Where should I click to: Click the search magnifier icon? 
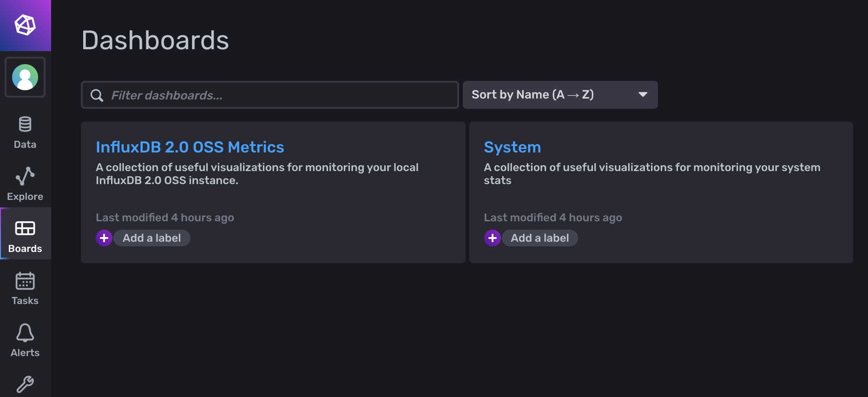tap(97, 95)
